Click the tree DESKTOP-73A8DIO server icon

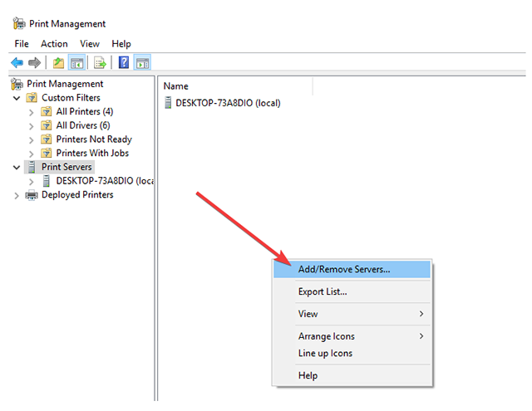pos(47,181)
